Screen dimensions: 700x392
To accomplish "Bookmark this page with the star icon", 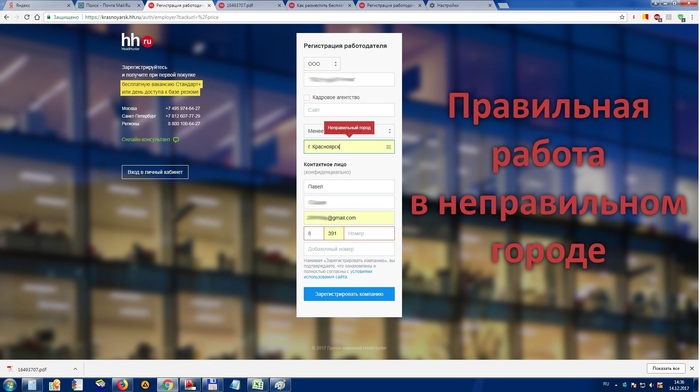I will 622,17.
